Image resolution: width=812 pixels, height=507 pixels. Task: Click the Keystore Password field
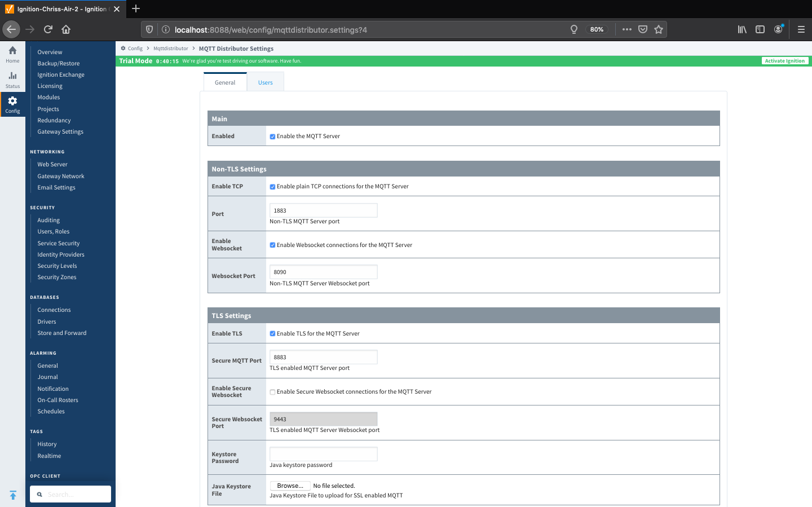coord(323,454)
